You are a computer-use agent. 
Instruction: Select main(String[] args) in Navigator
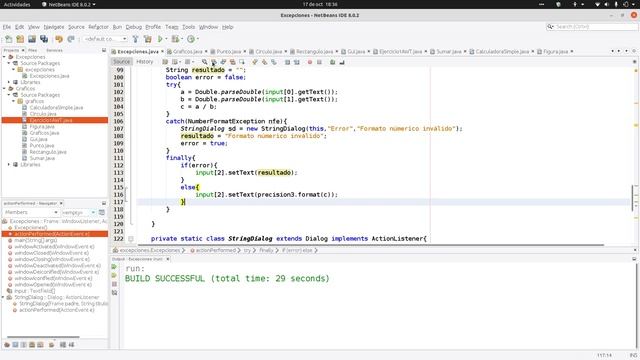(36, 240)
